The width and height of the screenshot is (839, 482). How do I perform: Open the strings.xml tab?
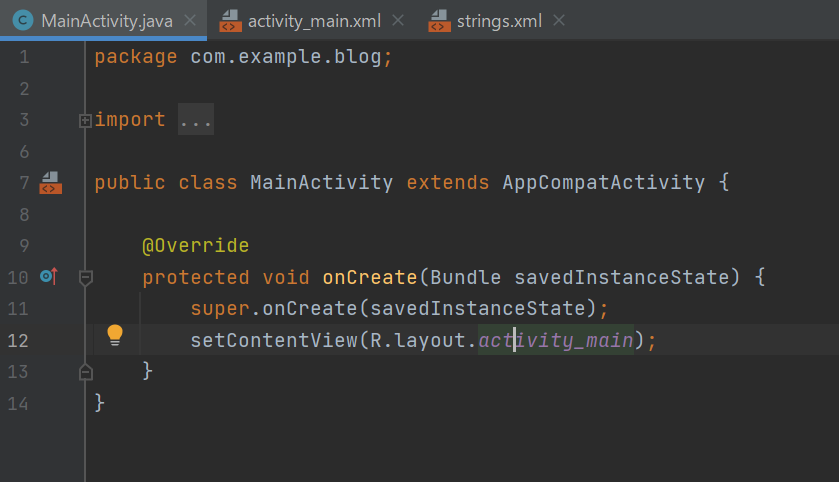point(499,21)
